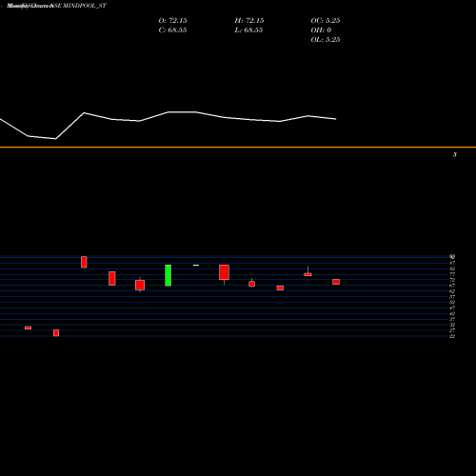Select the open value O: 72.15

(172, 21)
